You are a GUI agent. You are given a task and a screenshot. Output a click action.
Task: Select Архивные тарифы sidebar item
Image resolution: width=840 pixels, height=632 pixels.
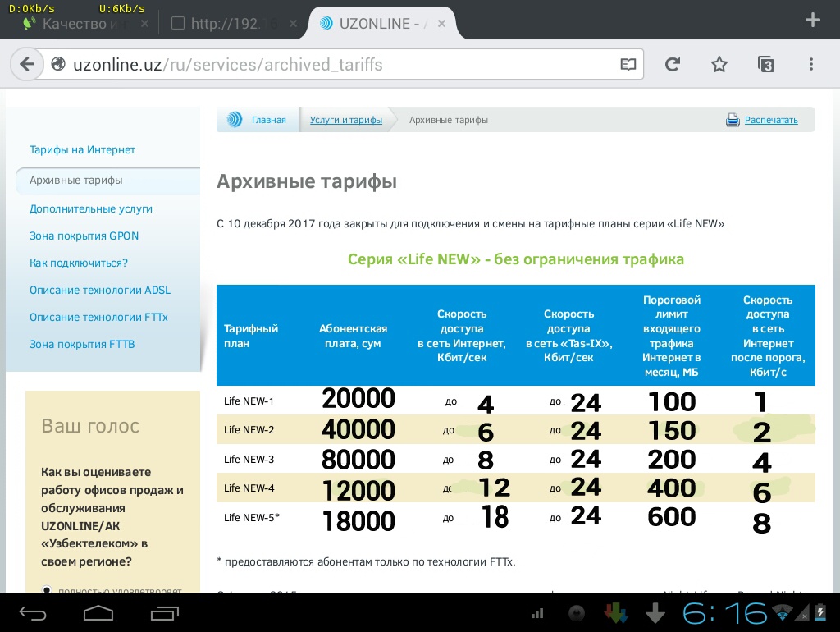[76, 180]
